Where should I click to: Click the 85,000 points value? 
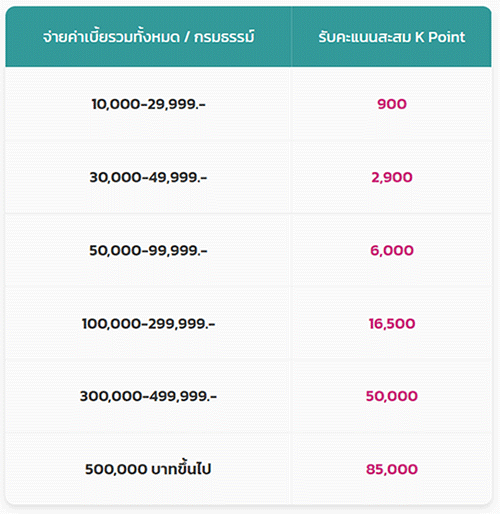392,469
